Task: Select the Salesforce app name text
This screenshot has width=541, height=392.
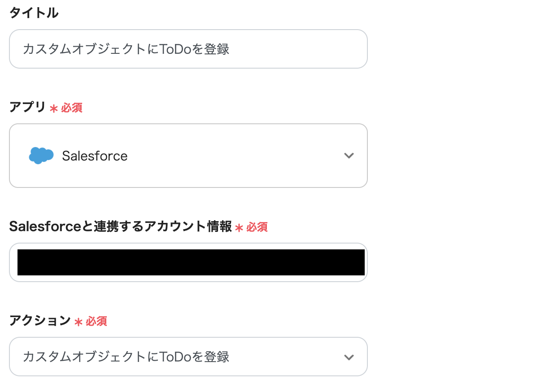Action: (x=95, y=156)
